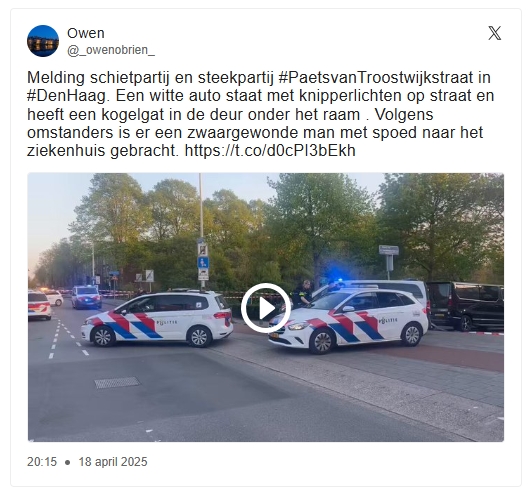Click the distant police van with lights
Viewport: 528px width, 493px height.
[x=86, y=297]
